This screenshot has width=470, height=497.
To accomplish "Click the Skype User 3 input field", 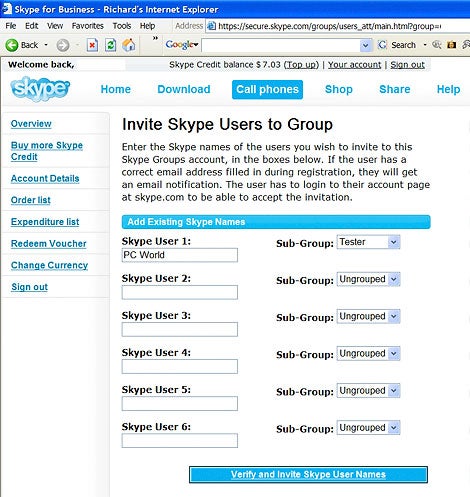I will pos(180,329).
